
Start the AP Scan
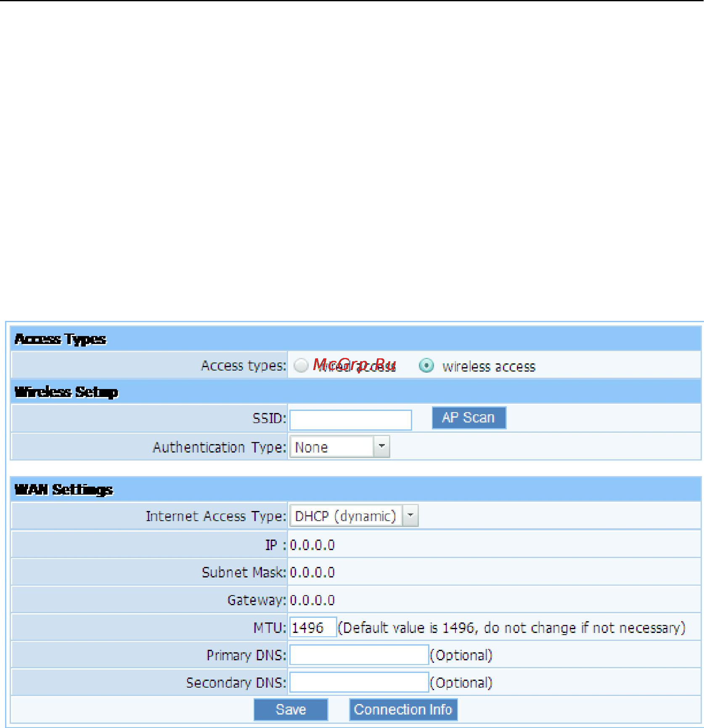469,418
